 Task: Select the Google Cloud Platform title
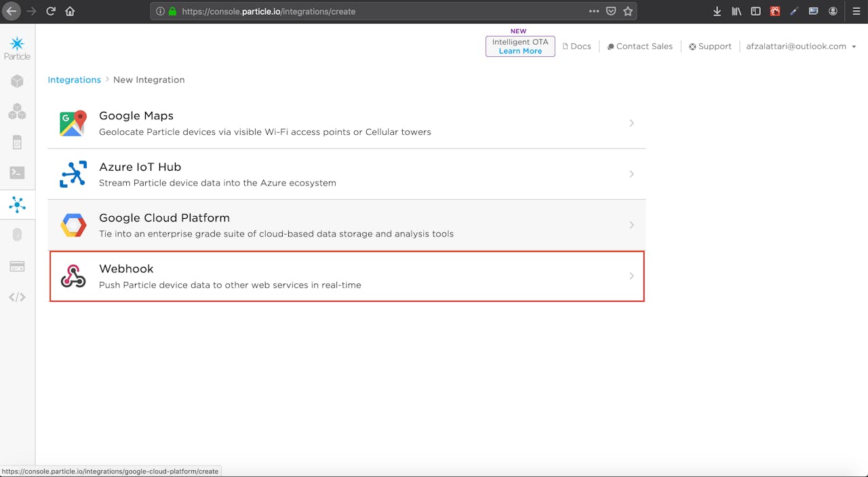[x=164, y=217]
